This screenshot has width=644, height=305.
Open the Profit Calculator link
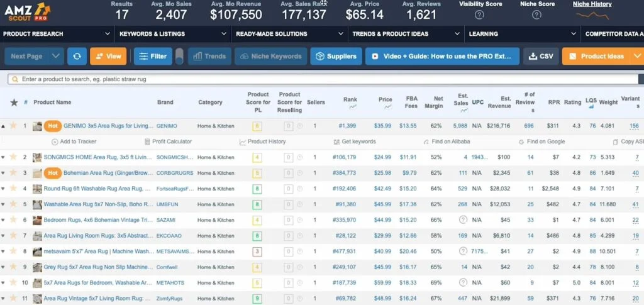169,141
